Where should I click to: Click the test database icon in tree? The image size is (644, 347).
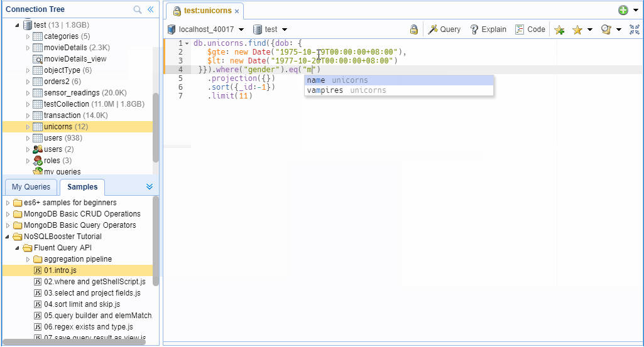click(28, 25)
